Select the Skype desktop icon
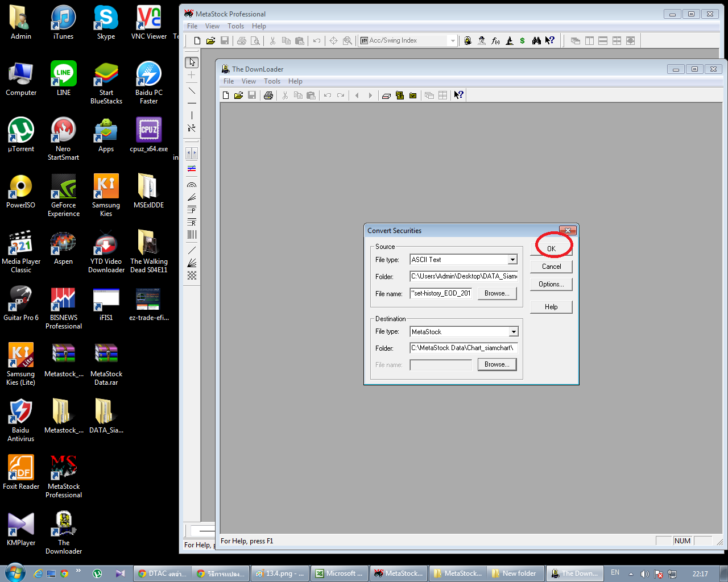The height and width of the screenshot is (582, 728). (106, 23)
